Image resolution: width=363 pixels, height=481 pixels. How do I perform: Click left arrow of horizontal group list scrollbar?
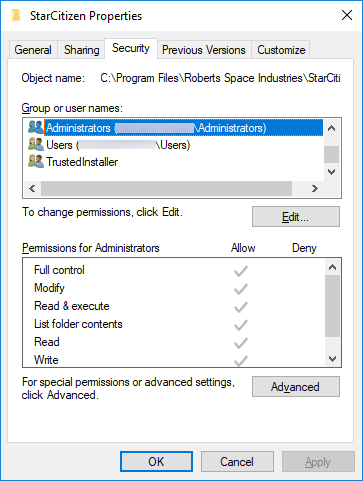[32, 189]
